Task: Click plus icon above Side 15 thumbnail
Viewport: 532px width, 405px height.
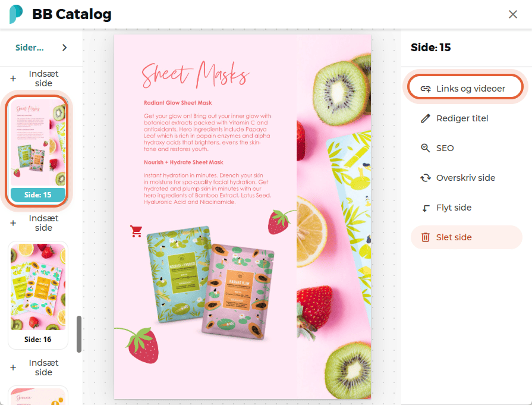Action: [x=13, y=79]
